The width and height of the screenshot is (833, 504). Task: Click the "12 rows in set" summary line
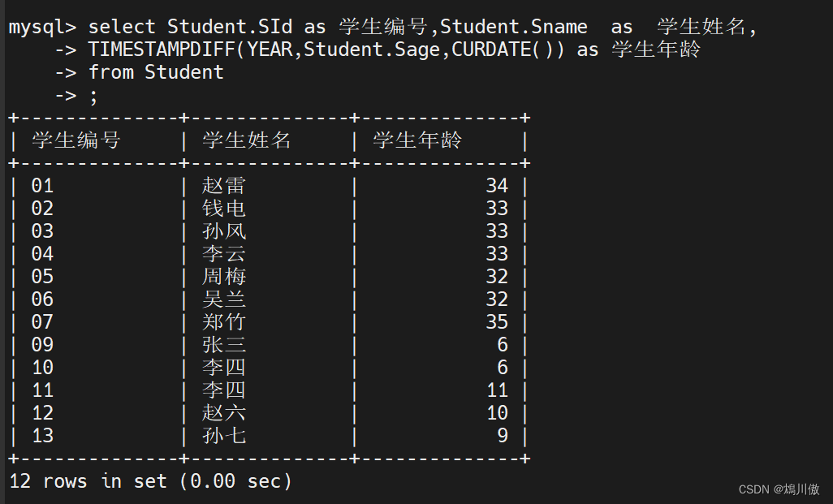tap(150, 481)
